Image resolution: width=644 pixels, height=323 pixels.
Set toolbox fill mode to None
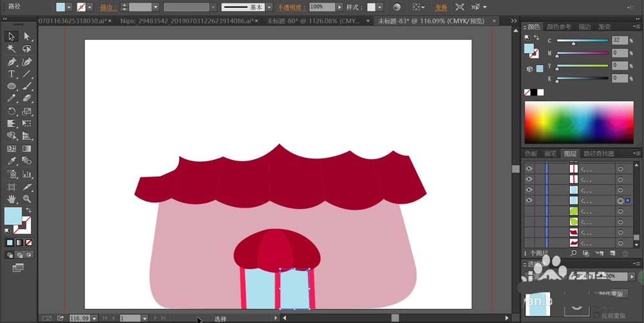pos(29,243)
